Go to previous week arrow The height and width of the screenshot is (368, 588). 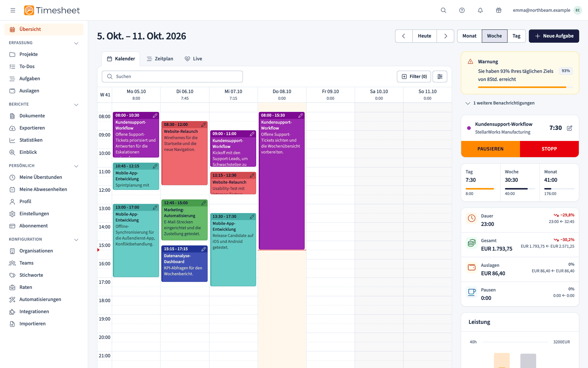[x=404, y=36]
